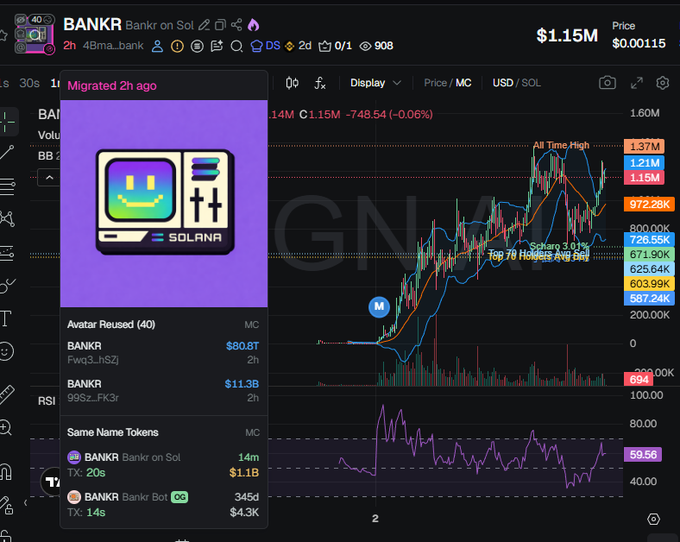The image size is (680, 542).
Task: Click the 59.56 RSI value label
Action: pos(643,454)
